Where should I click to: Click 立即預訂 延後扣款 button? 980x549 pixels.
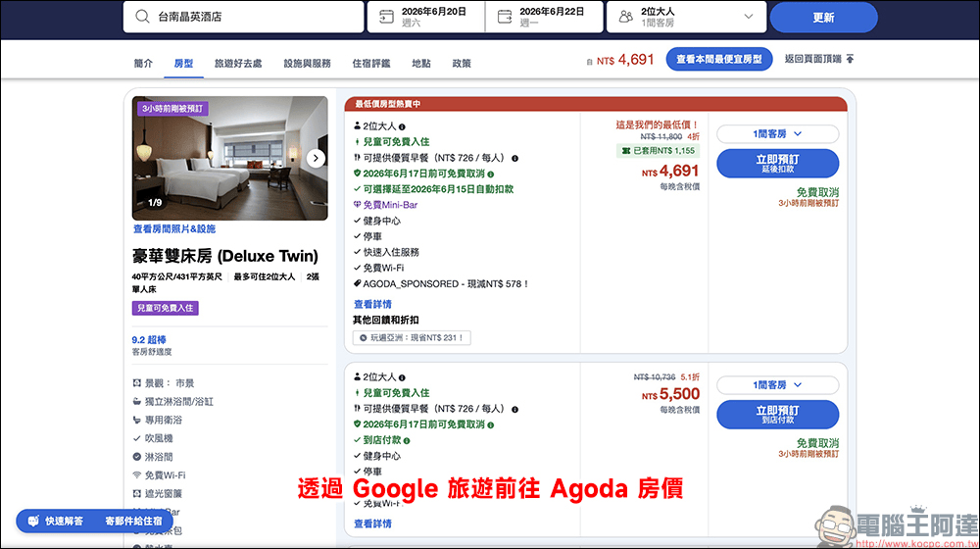point(777,163)
